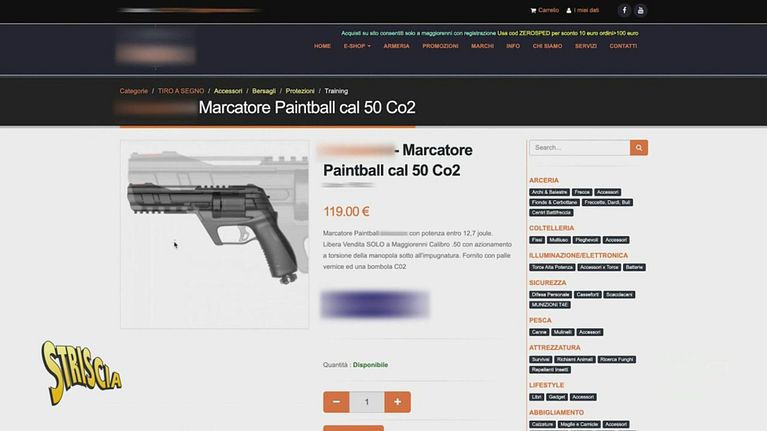
Task: Open the Facebook page icon
Action: coord(624,10)
